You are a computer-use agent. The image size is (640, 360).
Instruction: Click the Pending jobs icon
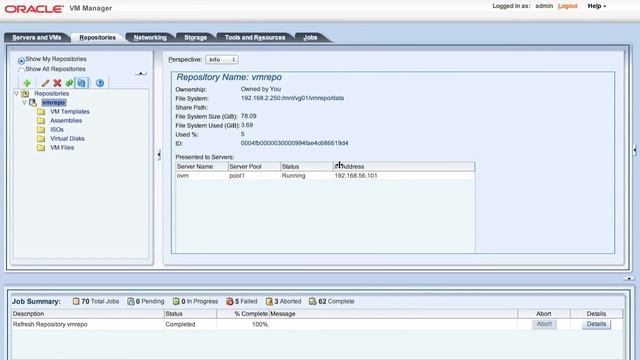pos(131,301)
